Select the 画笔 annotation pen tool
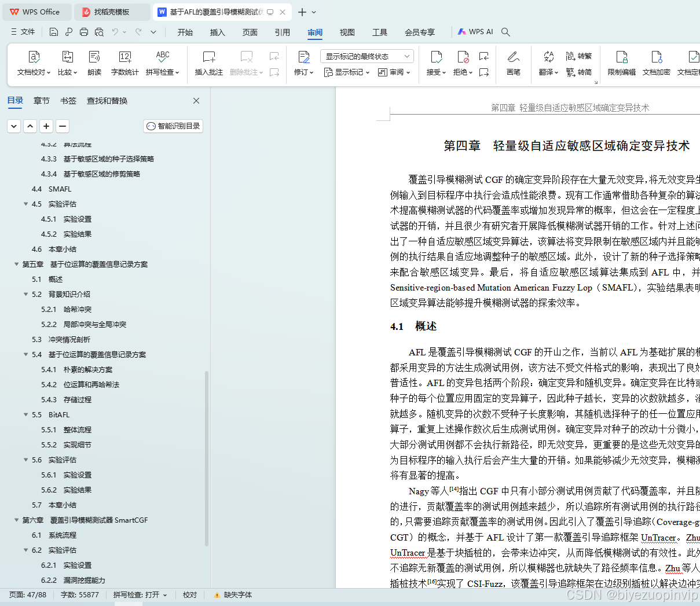 [x=513, y=64]
